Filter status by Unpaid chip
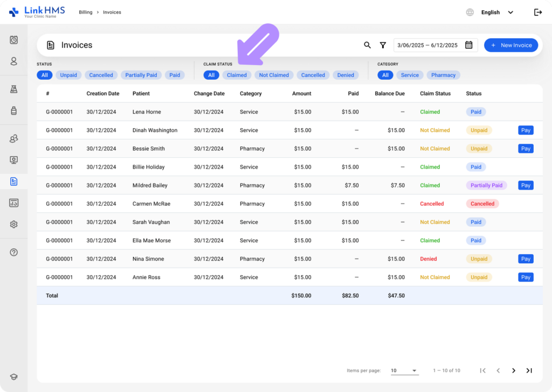 pos(68,75)
